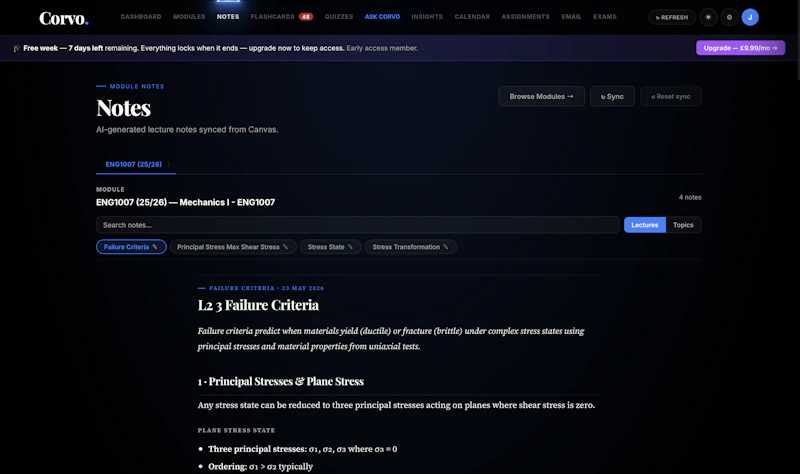Toggle the light/dark theme sun icon
This screenshot has width=800, height=474.
click(x=708, y=17)
